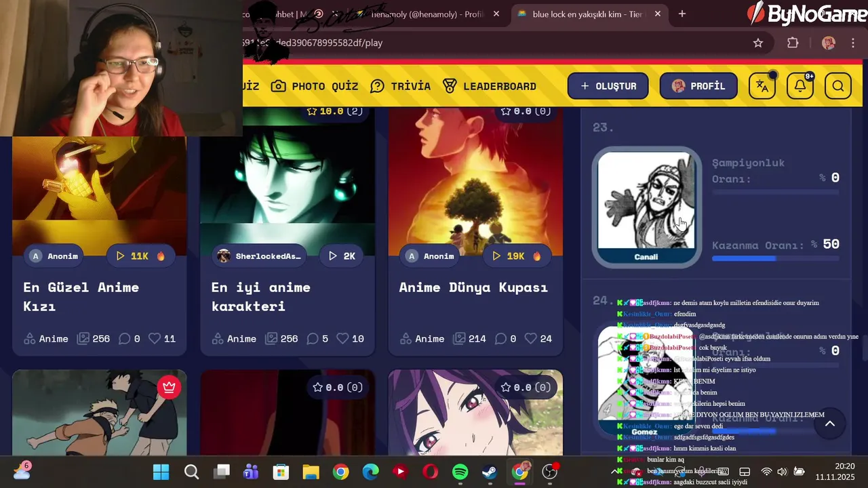The height and width of the screenshot is (488, 868).
Task: Click the heart icon on En Güzel Anime Kızı
Action: pos(154,338)
